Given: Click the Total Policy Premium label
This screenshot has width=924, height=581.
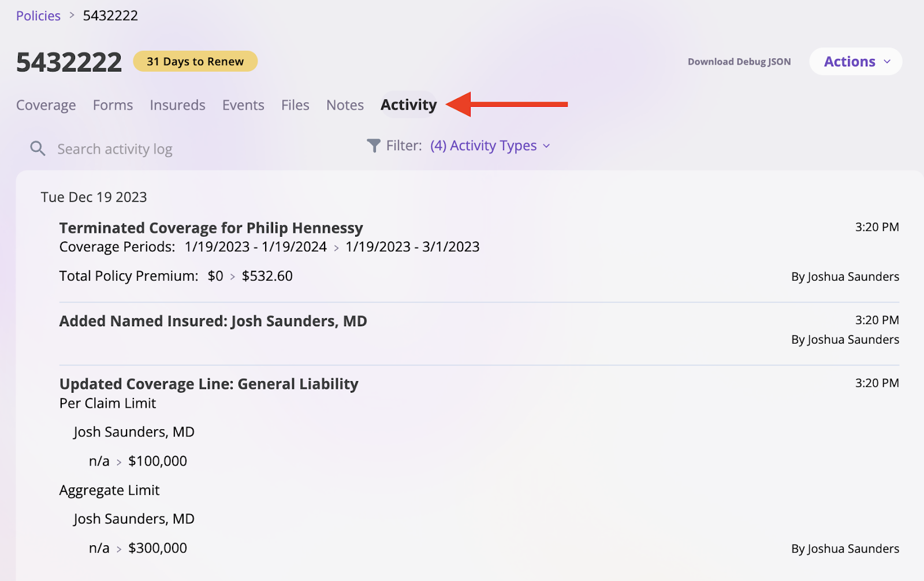Looking at the screenshot, I should [x=129, y=276].
